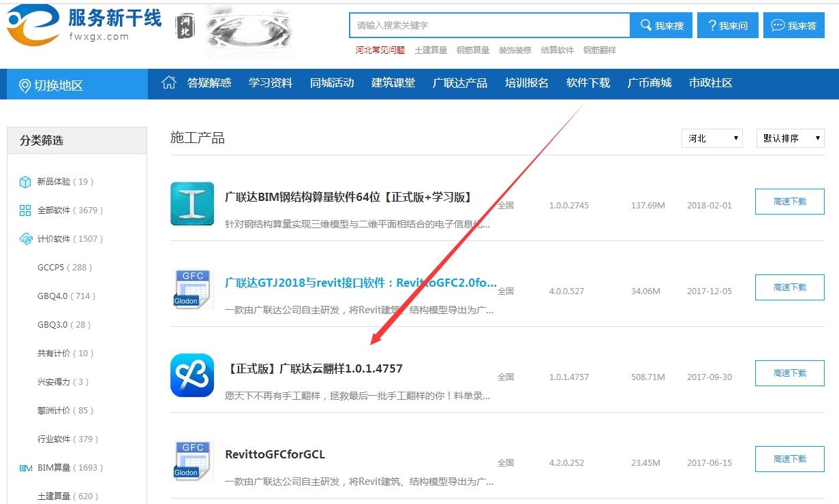This screenshot has height=504, width=839.
Task: Click the 2018-02-01 release date text
Action: 710,205
